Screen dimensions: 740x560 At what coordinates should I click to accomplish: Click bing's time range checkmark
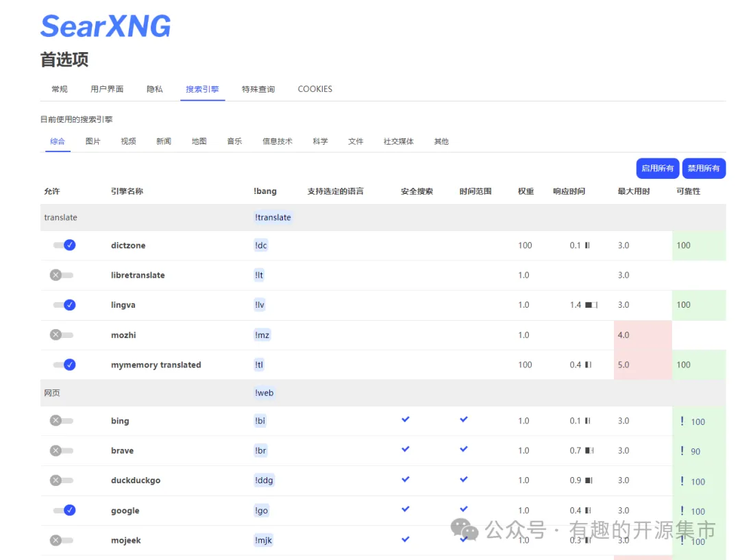tap(464, 419)
